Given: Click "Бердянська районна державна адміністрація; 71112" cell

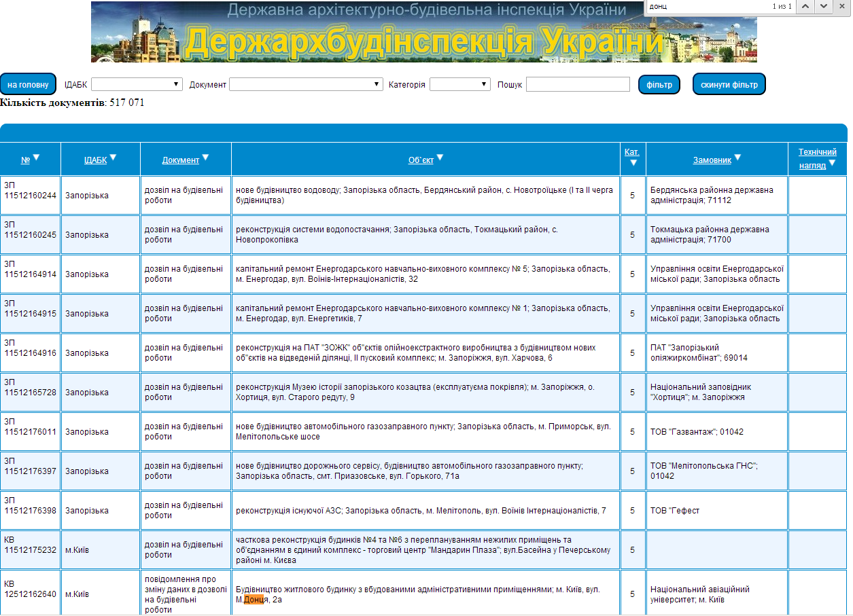Looking at the screenshot, I should 717,196.
